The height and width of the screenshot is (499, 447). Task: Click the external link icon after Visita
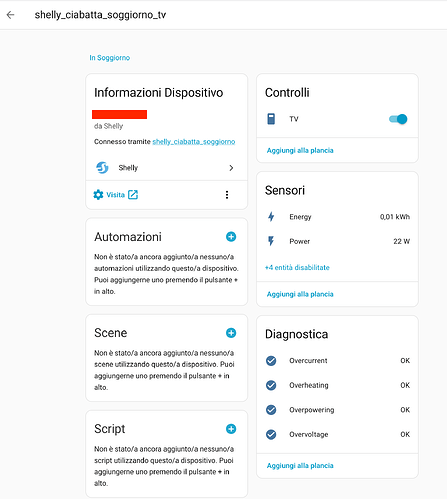click(133, 195)
